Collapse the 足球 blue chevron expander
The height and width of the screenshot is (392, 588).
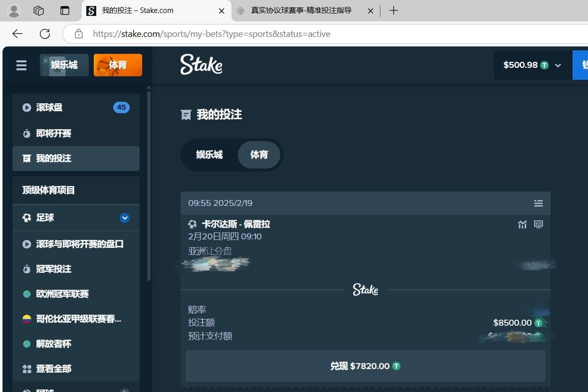click(125, 218)
